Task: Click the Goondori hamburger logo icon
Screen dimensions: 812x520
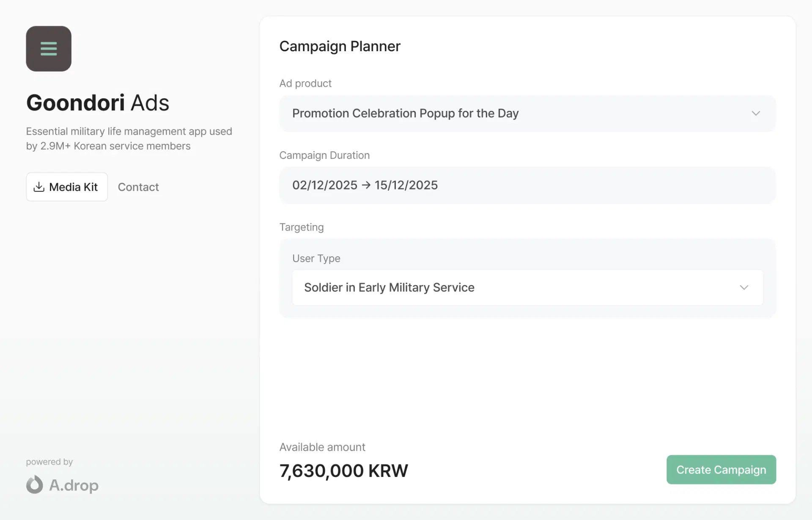Action: [49, 49]
